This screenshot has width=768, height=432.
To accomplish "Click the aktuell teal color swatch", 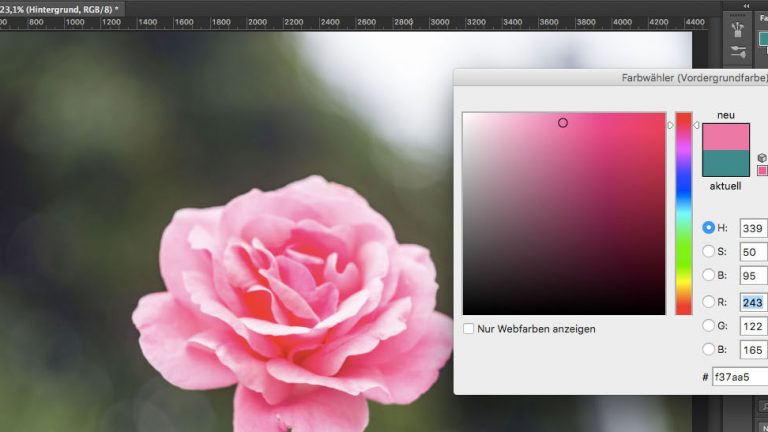I will [726, 164].
